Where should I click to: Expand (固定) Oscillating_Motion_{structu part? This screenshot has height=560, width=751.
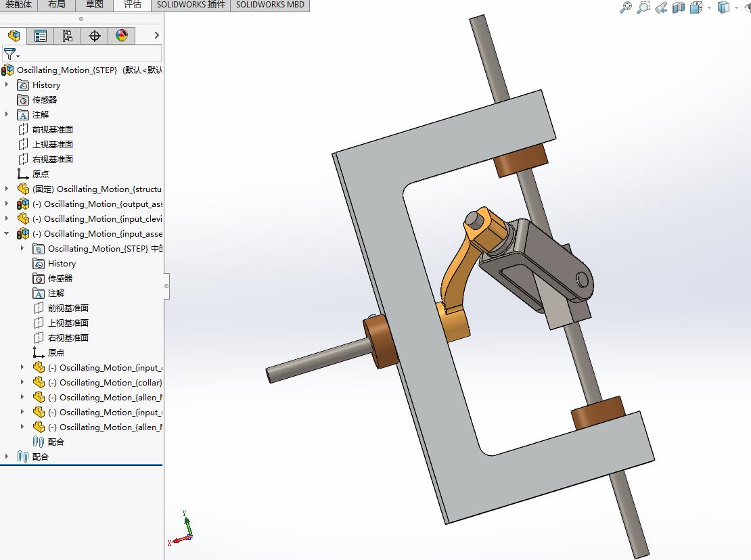click(7, 189)
